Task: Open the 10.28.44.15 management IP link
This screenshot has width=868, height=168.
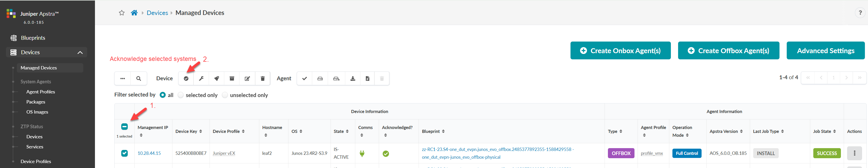Action: [149, 153]
